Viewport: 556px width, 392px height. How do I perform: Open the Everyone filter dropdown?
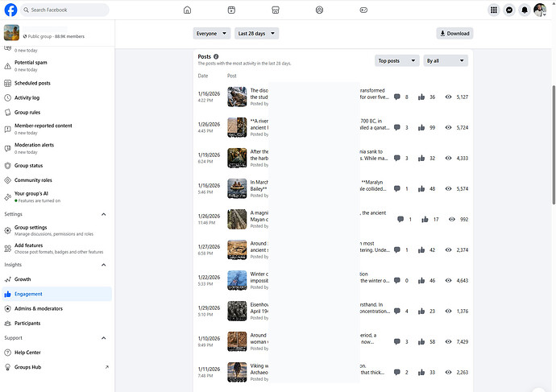point(211,33)
